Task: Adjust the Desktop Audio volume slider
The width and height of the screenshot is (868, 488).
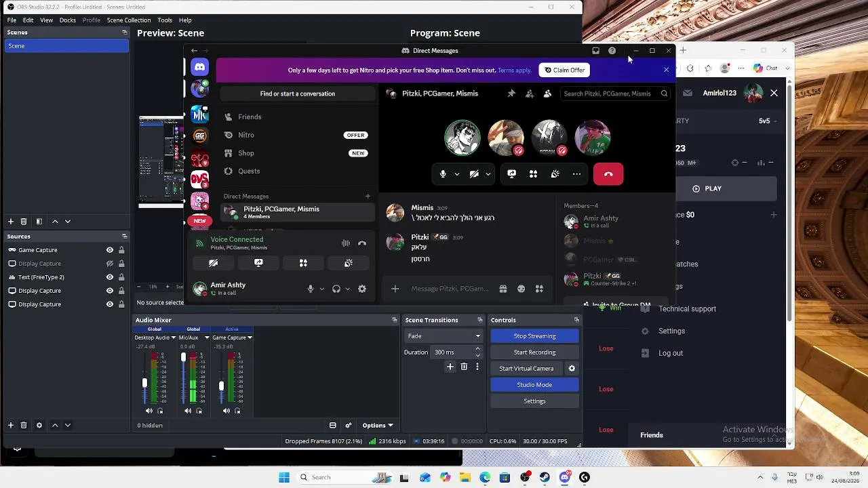Action: 144,383
